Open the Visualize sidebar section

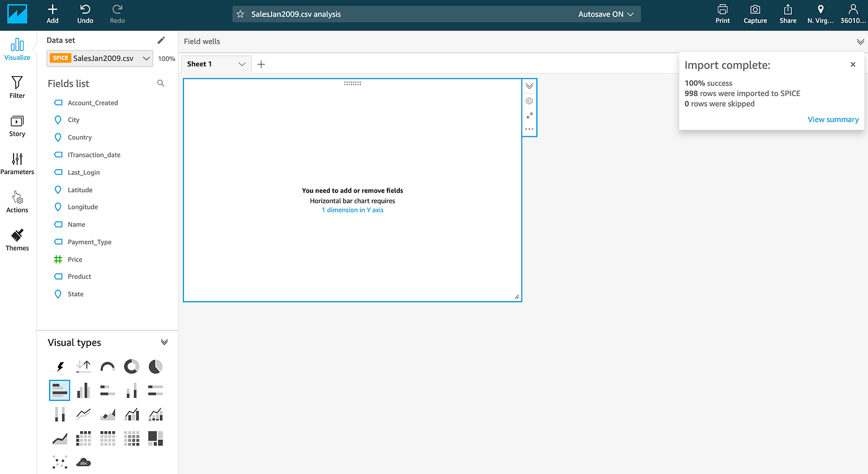coord(17,48)
